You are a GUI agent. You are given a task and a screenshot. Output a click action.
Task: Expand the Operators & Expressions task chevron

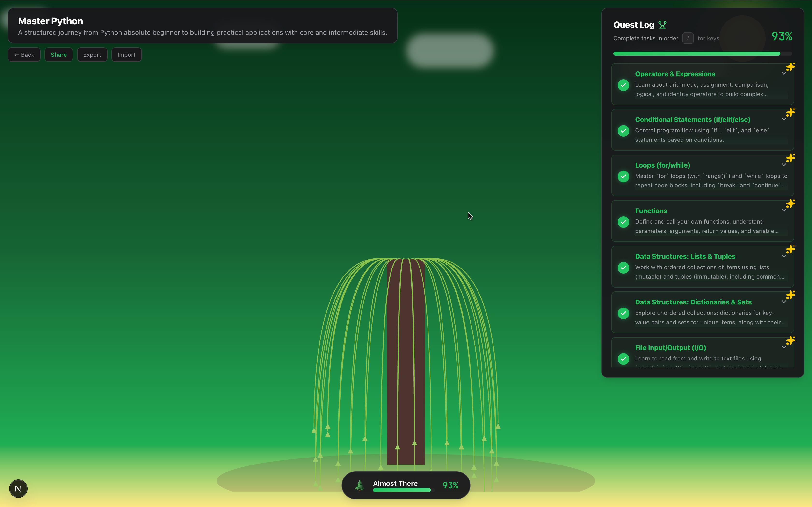point(783,74)
